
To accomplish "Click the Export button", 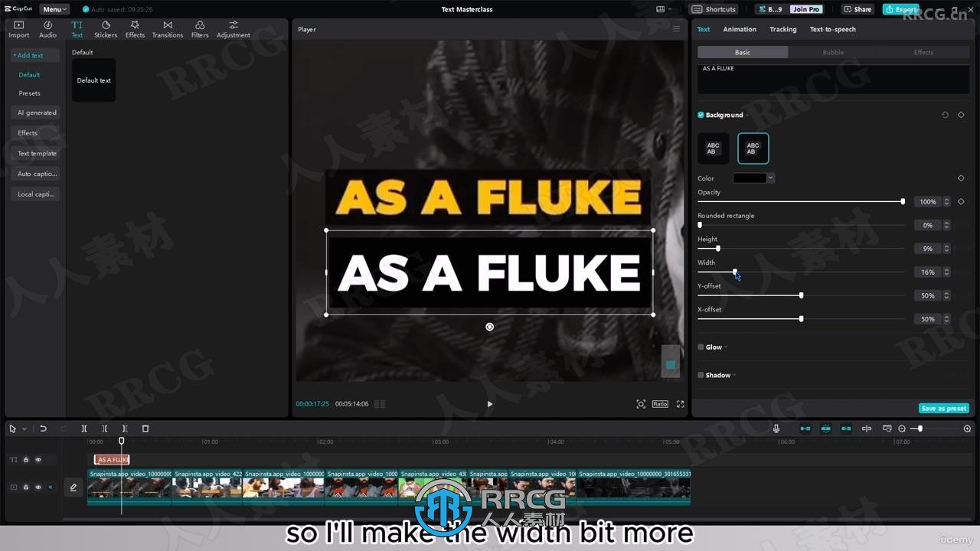I will [900, 9].
